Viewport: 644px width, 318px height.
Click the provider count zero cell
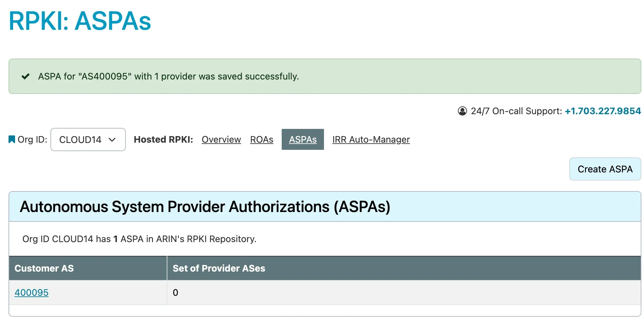176,292
